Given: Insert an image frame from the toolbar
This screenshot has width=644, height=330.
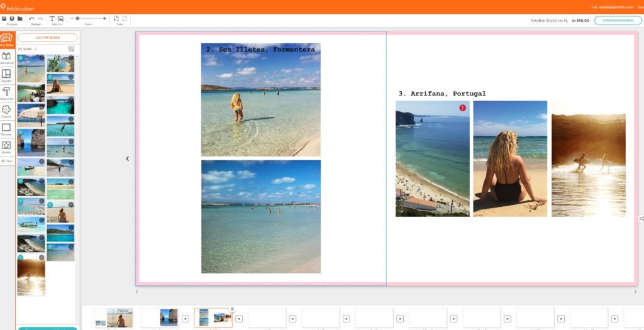Looking at the screenshot, I should click(x=60, y=19).
